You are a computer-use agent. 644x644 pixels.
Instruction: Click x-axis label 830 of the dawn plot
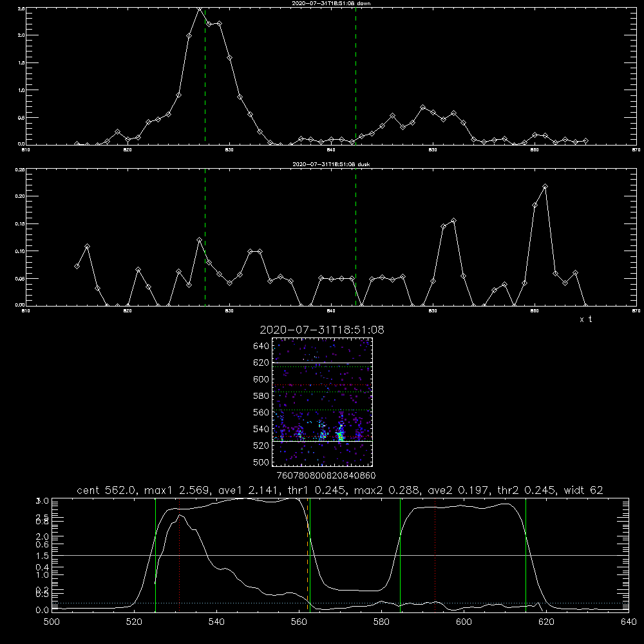tap(229, 150)
